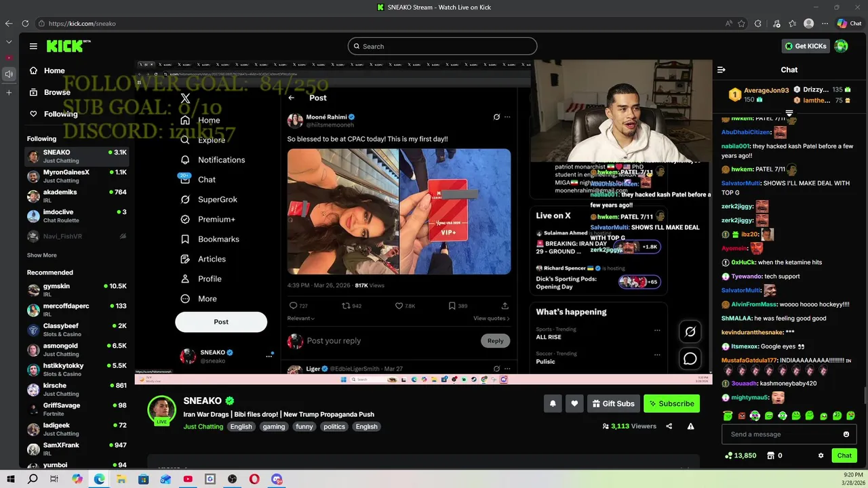The width and height of the screenshot is (868, 488).
Task: Open offline Navi_FishVR channel
Action: point(77,236)
